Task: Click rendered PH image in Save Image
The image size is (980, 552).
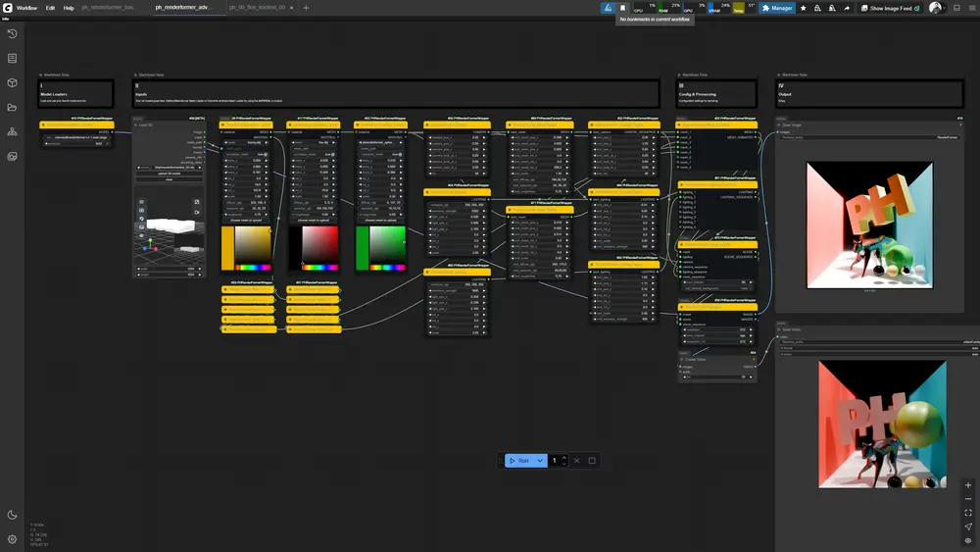Action: coord(869,226)
